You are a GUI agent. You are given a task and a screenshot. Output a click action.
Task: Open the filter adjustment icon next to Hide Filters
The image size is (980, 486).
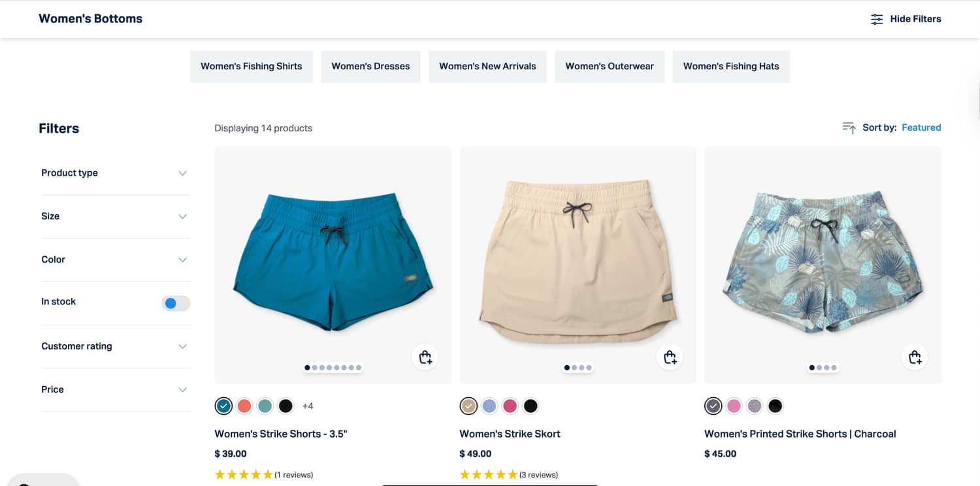tap(877, 19)
